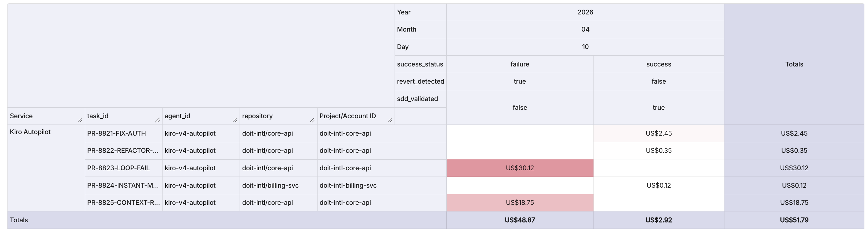Click the Totals column header
Viewport: 868px width, 240px height.
[794, 64]
